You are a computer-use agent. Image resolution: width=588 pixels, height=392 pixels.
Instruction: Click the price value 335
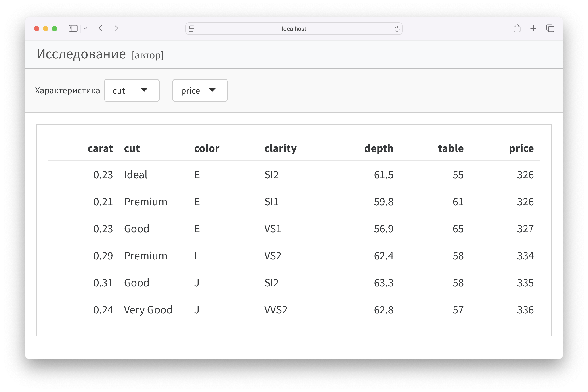525,283
